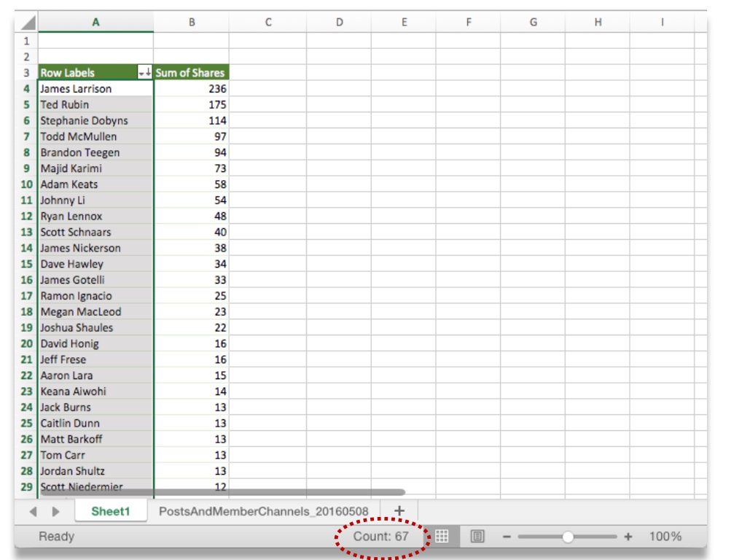Select the cell with value 114

pyautogui.click(x=191, y=120)
